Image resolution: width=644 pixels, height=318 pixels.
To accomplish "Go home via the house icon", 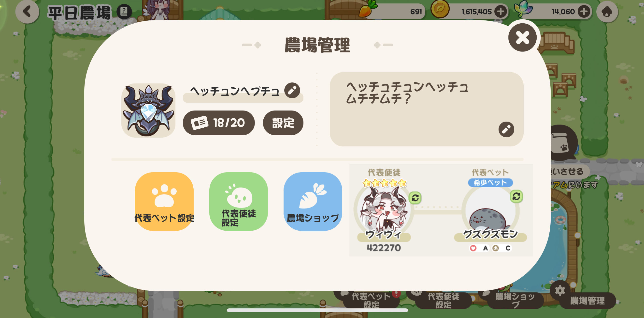I will [607, 12].
